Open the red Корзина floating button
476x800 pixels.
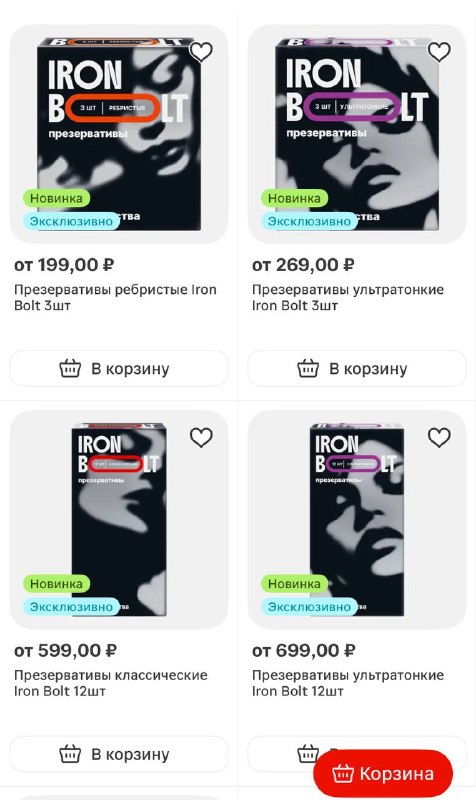pyautogui.click(x=383, y=773)
